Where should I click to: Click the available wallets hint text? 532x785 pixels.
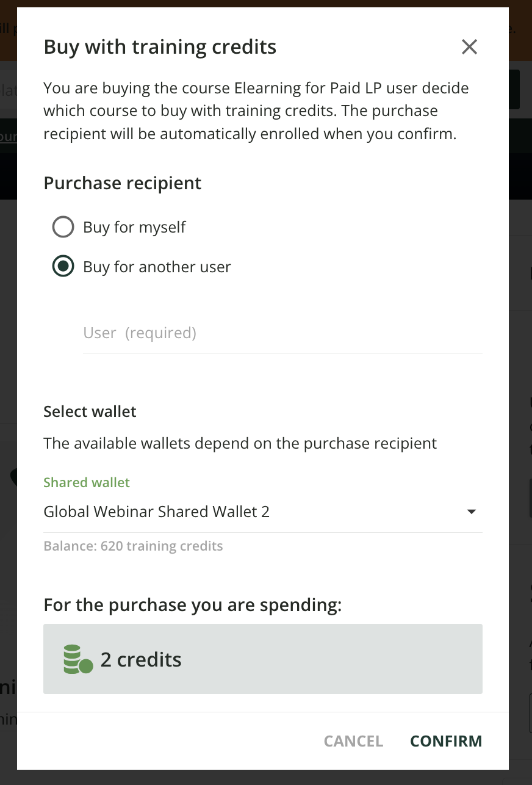(240, 443)
